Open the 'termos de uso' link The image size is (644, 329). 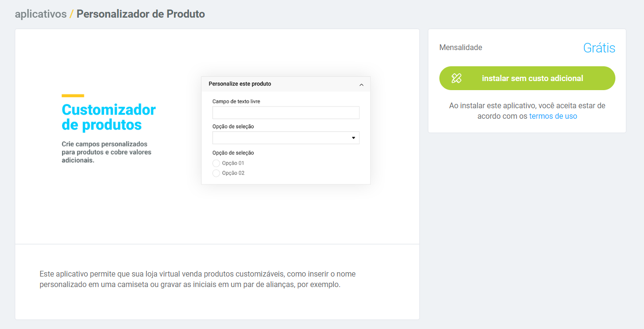[x=553, y=116]
